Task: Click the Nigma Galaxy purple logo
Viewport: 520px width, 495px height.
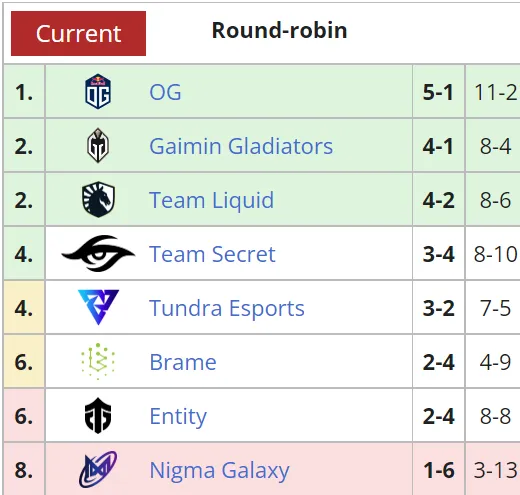Action: (x=98, y=469)
